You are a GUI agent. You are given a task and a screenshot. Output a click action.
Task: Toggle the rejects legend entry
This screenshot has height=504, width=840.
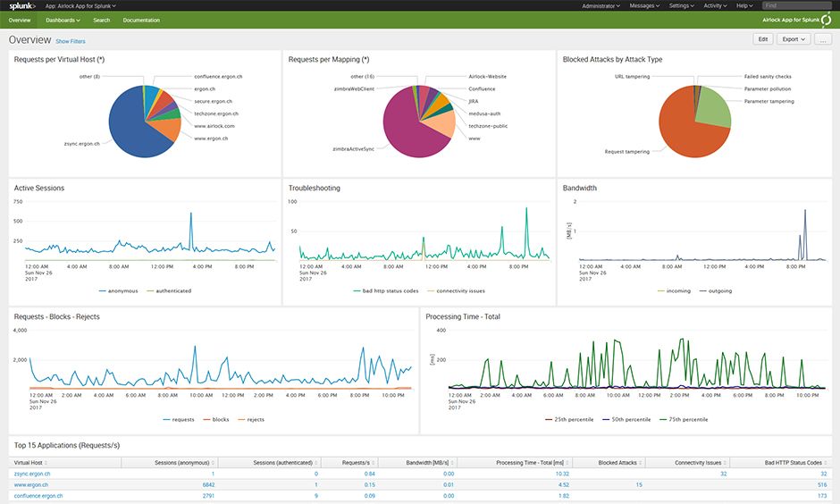[x=251, y=419]
